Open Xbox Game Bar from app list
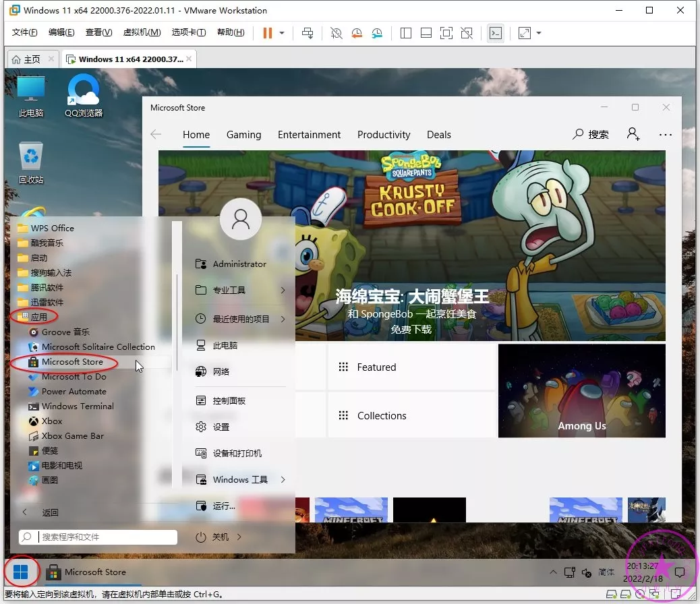This screenshot has width=700, height=604. coord(72,436)
